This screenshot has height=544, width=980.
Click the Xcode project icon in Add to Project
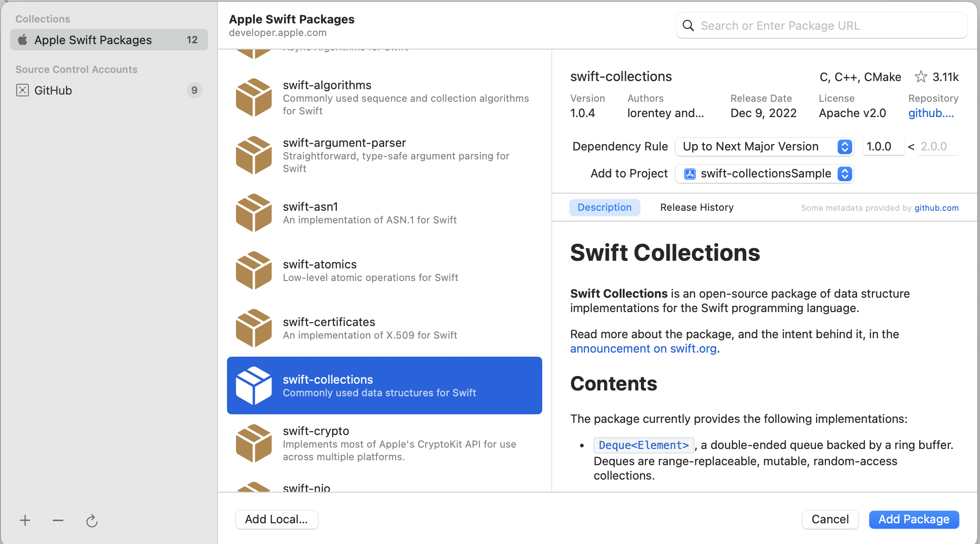click(x=690, y=174)
